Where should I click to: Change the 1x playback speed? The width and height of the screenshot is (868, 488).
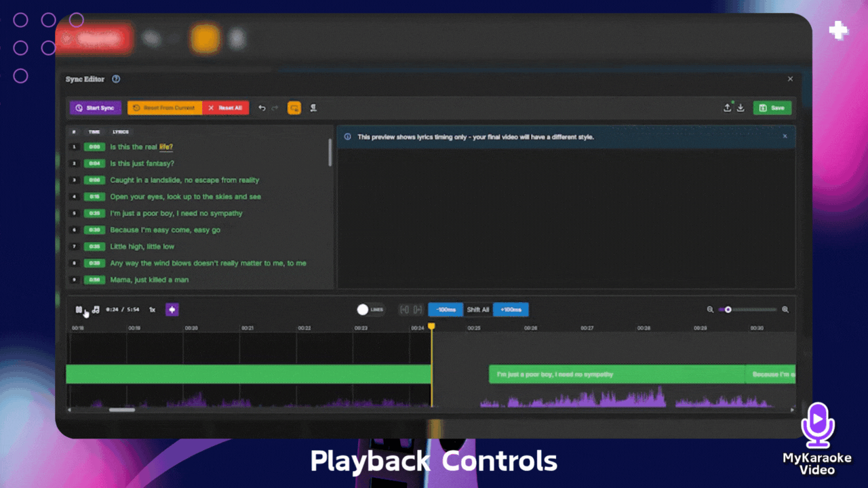pos(152,310)
